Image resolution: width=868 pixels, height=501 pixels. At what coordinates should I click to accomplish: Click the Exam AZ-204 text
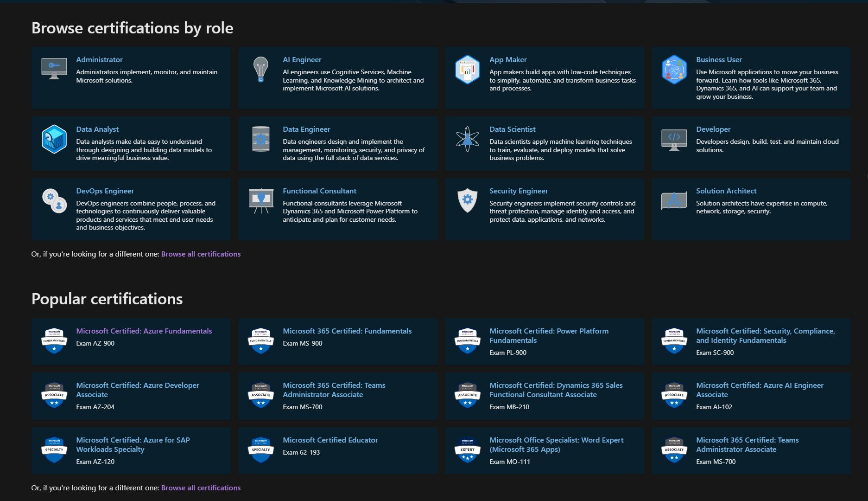95,407
